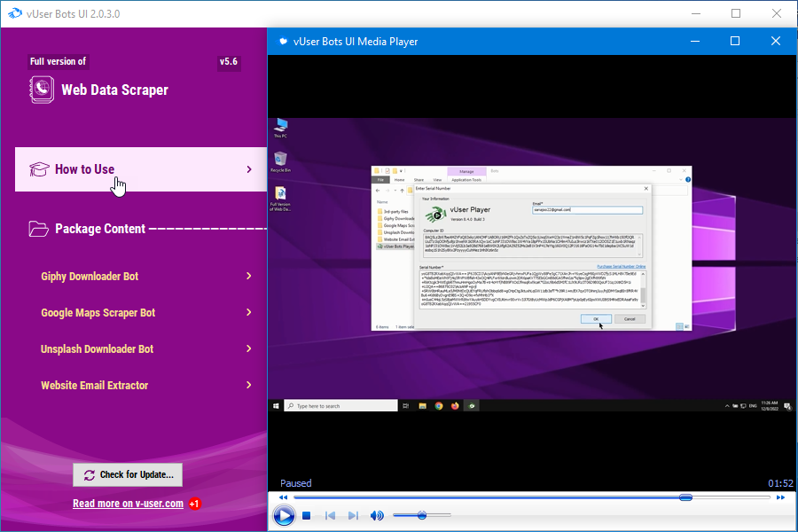Click the 'Web Data Scraper' title text

coord(114,90)
